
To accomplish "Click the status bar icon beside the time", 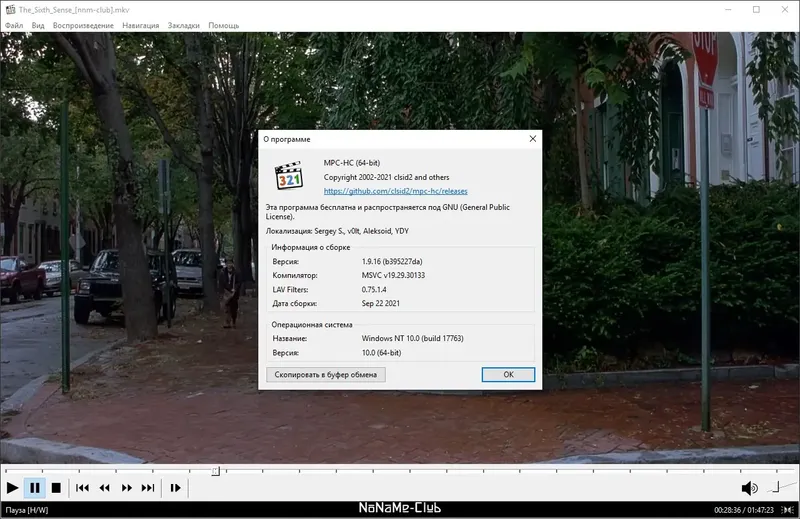I will coord(787,510).
